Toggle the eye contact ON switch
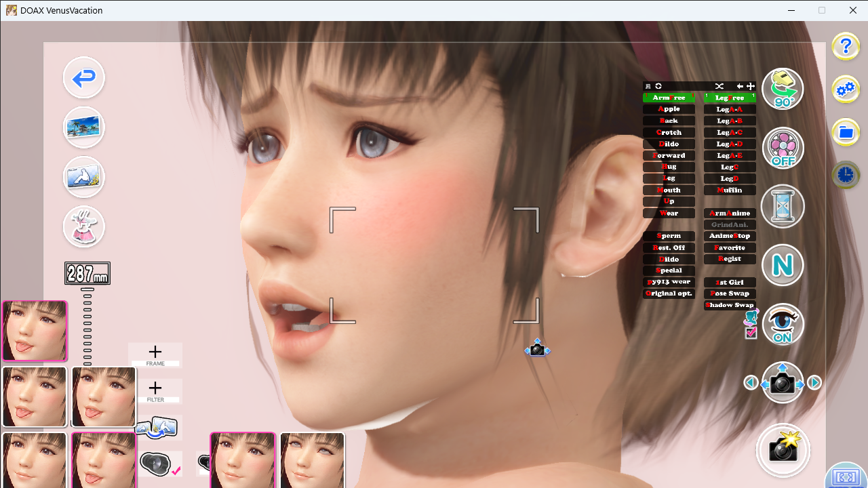 pos(783,324)
